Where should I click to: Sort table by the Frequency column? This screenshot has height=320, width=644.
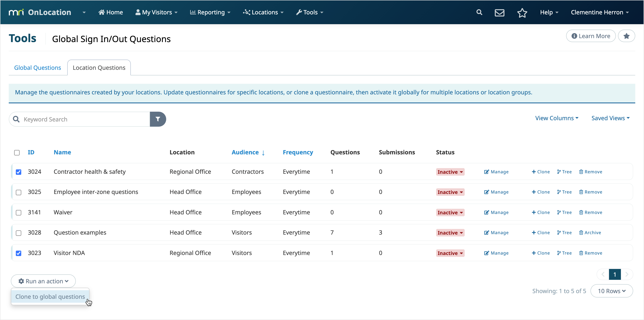298,152
